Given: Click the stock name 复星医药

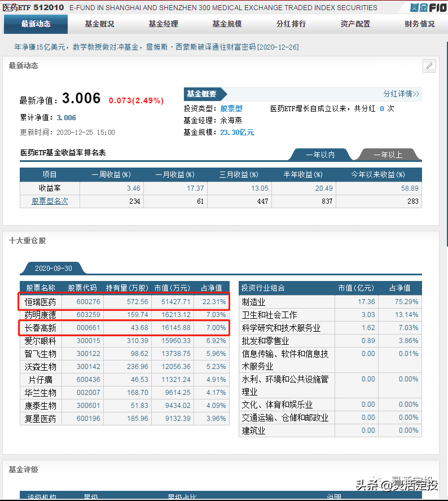Looking at the screenshot, I should coord(40,419).
